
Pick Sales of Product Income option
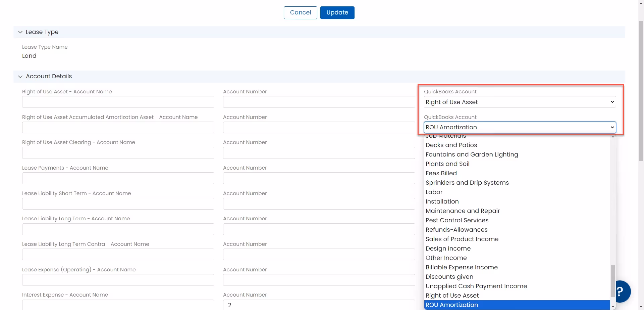tap(517, 239)
